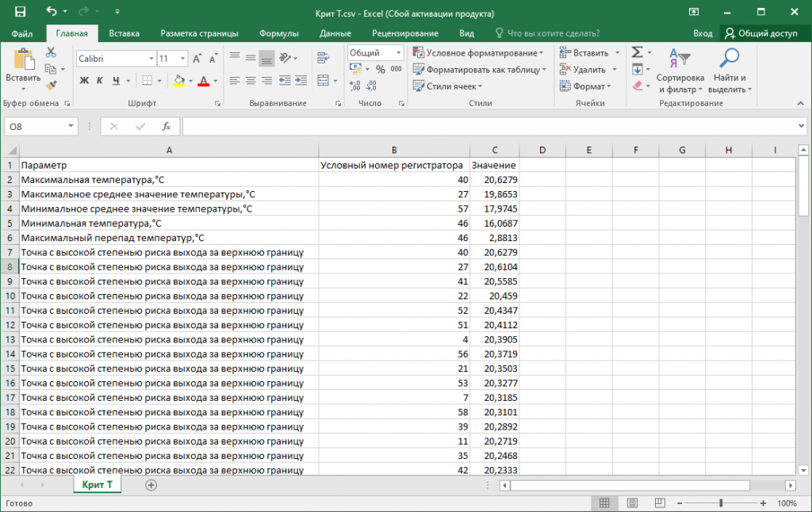The width and height of the screenshot is (812, 512).
Task: Open Conditional Formatting menu
Action: 478,53
